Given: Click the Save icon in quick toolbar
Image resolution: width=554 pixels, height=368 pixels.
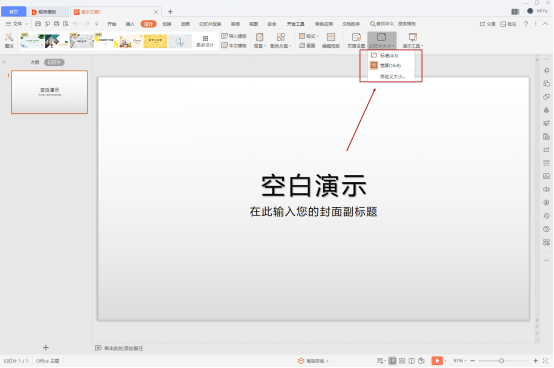Looking at the screenshot, I should pos(38,24).
